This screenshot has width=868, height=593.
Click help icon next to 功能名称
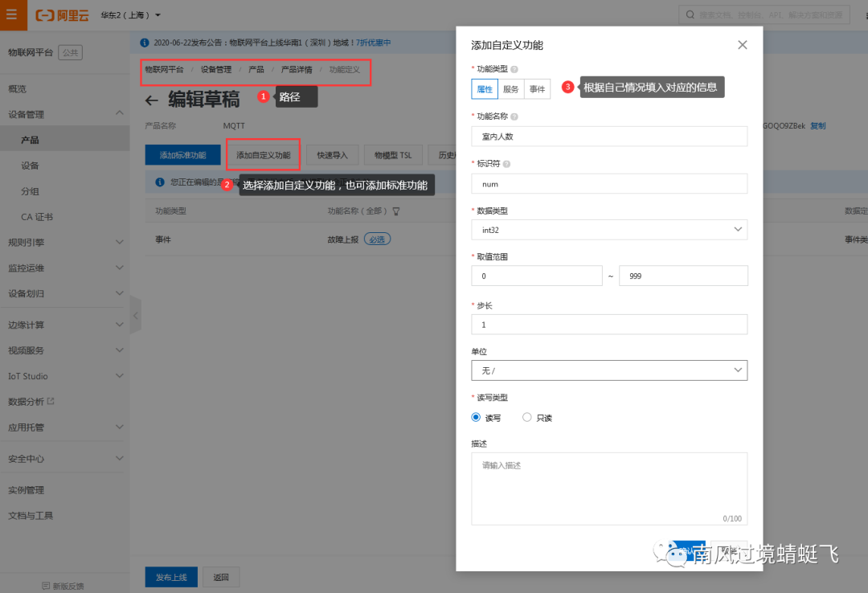pyautogui.click(x=514, y=117)
